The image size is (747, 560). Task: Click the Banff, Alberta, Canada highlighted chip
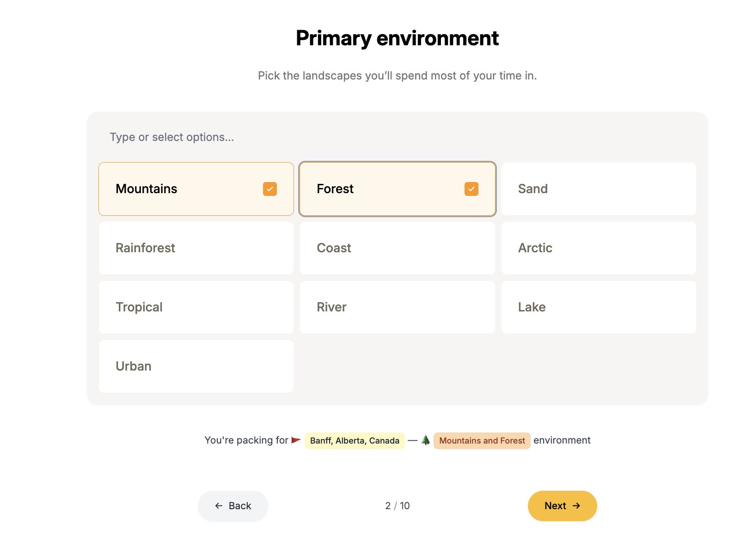(x=354, y=440)
